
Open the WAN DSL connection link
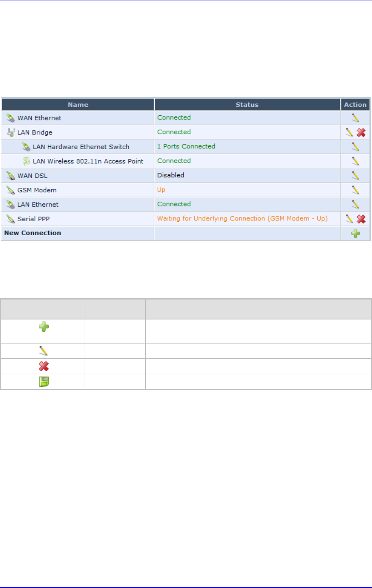32,176
